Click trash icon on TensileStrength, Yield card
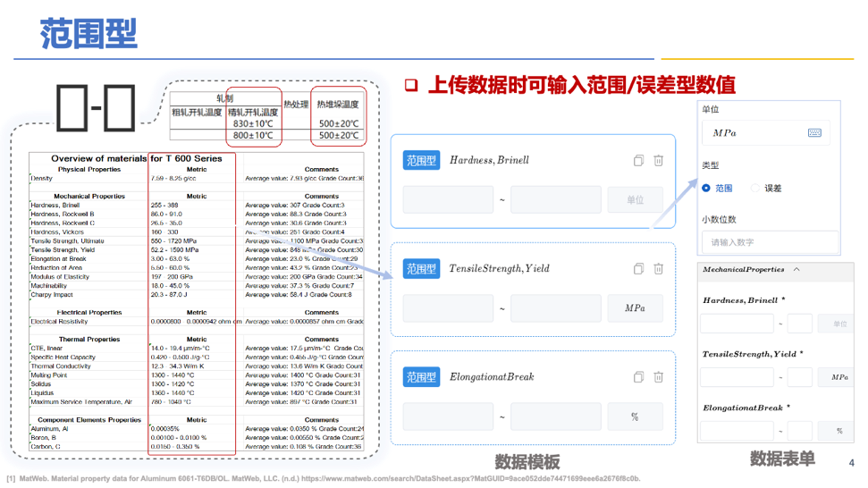Image resolution: width=868 pixels, height=488 pixels. tap(658, 269)
